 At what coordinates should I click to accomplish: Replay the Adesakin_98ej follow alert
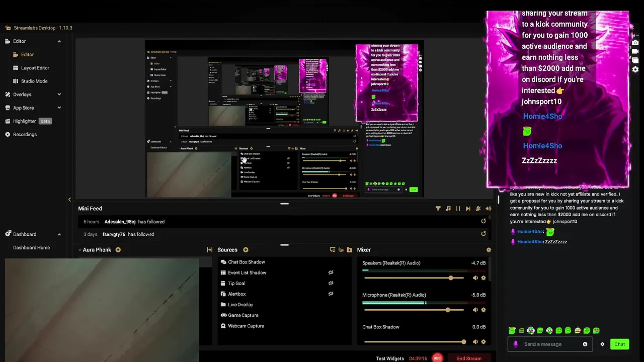coord(484,221)
